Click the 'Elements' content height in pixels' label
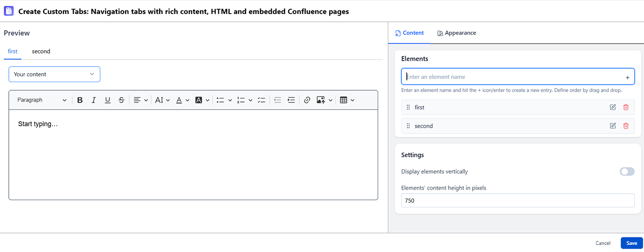 tap(444, 188)
